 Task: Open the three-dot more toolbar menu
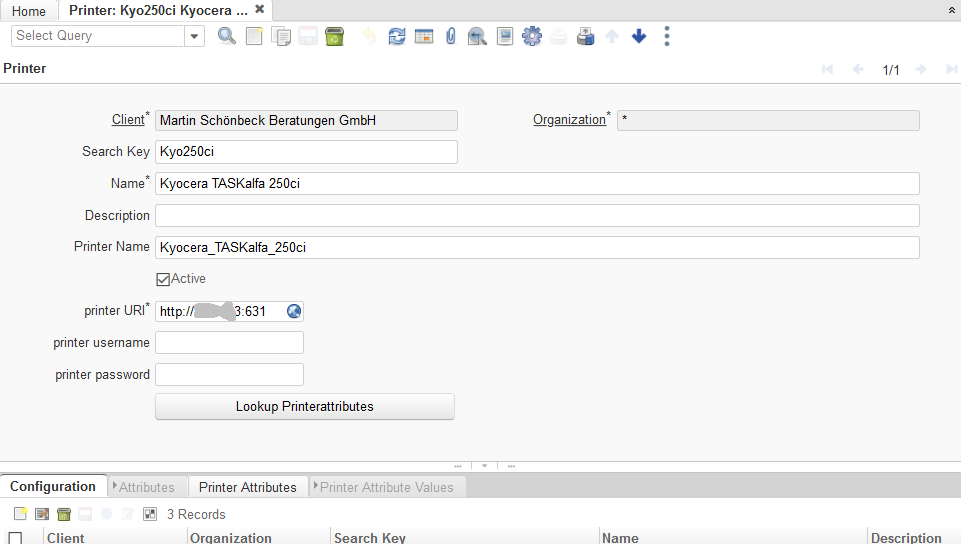[667, 36]
